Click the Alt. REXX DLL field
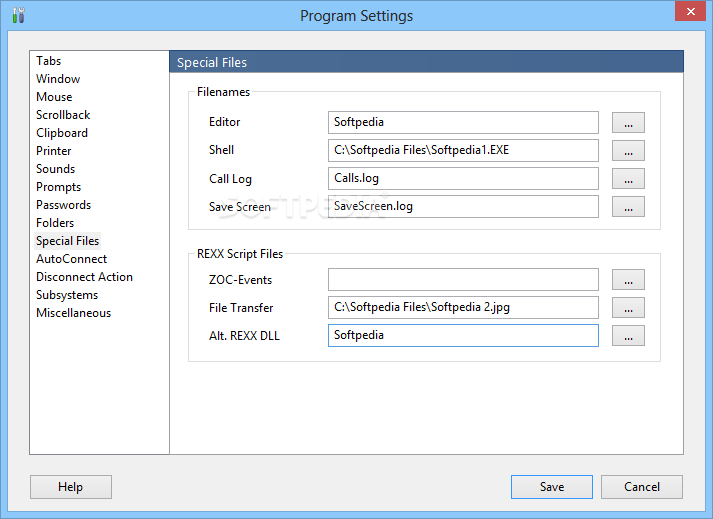This screenshot has height=519, width=713. coord(463,336)
